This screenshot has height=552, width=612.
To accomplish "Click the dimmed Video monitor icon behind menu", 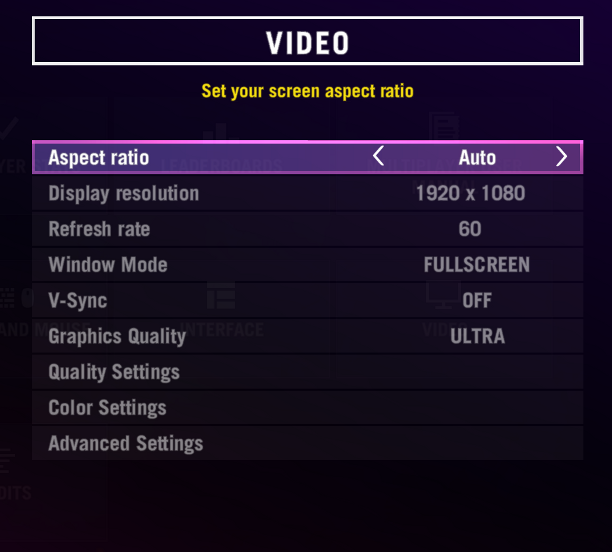I will 443,294.
